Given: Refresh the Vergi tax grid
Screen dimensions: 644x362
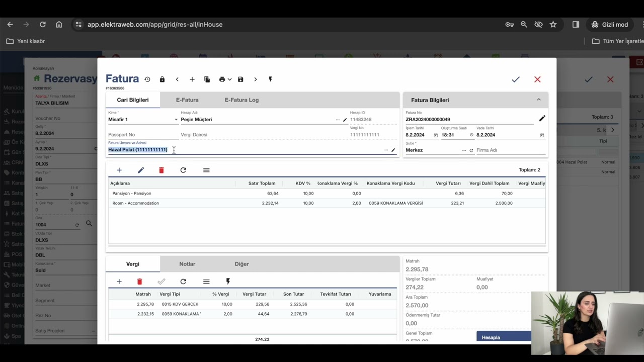Looking at the screenshot, I should (183, 282).
